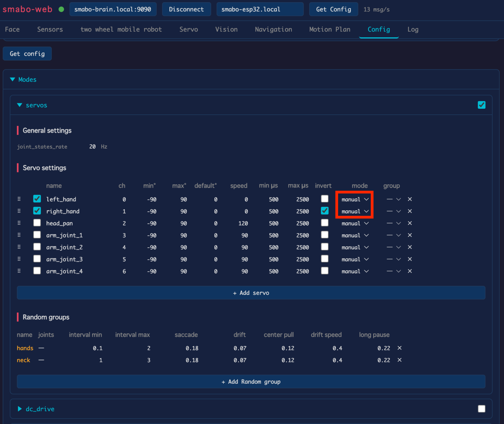The height and width of the screenshot is (424, 504).
Task: Toggle the servos mode enabled checkbox
Action: coord(482,105)
